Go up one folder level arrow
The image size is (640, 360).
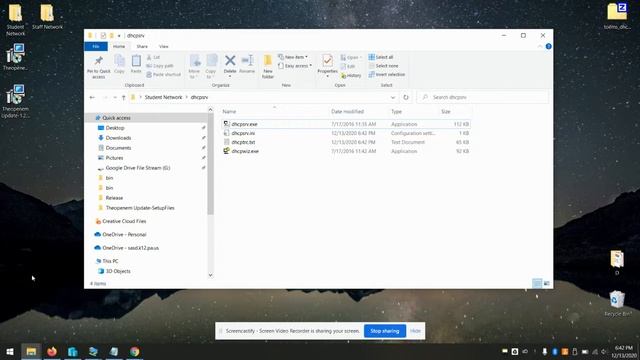click(x=124, y=98)
